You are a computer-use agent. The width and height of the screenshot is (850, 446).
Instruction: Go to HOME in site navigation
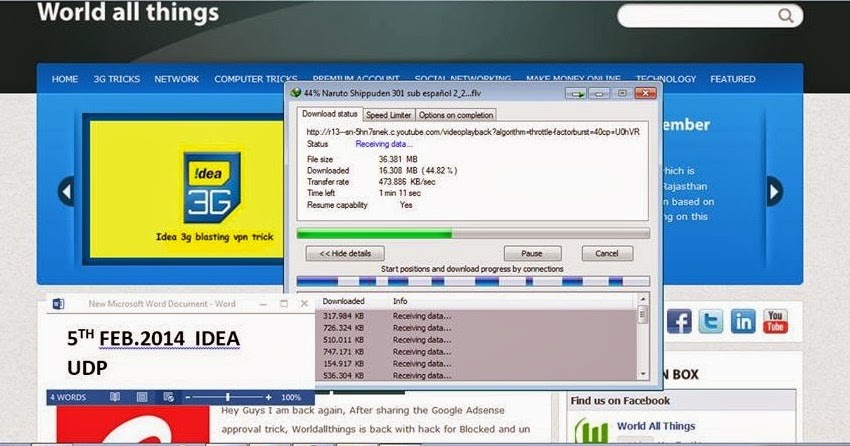pos(65,79)
